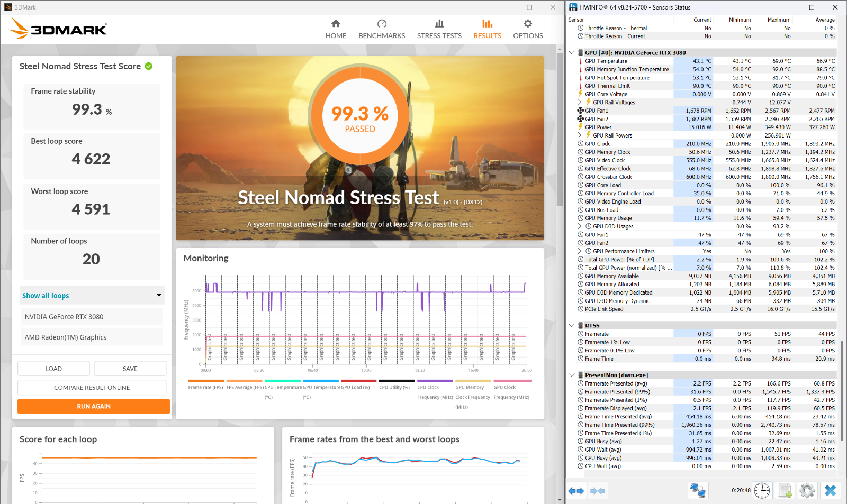The width and height of the screenshot is (847, 504).
Task: Click the 3DMark scrollbar down arrow
Action: pyautogui.click(x=560, y=499)
